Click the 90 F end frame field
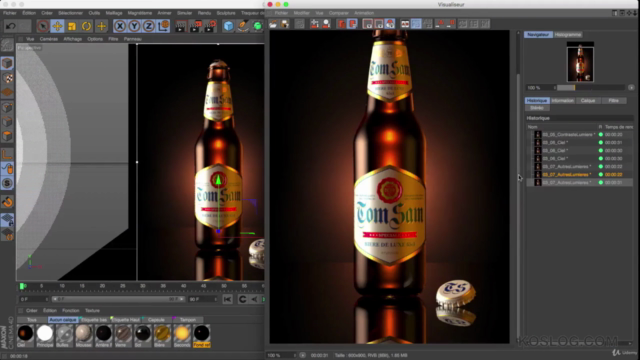 202,300
